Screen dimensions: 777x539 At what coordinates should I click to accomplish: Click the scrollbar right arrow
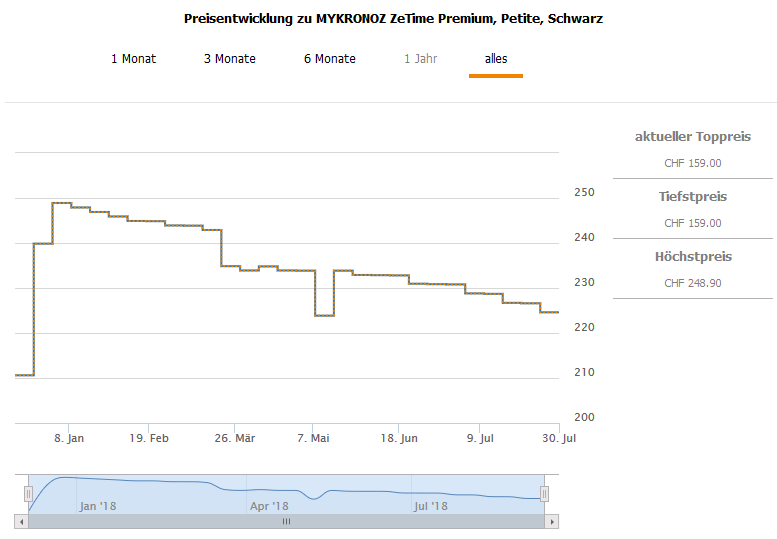tap(553, 521)
